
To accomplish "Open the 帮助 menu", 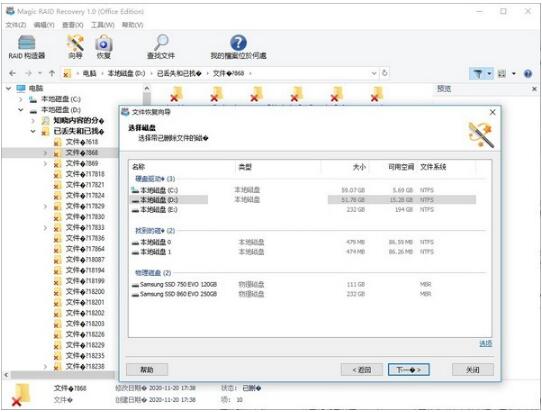I will [x=132, y=25].
